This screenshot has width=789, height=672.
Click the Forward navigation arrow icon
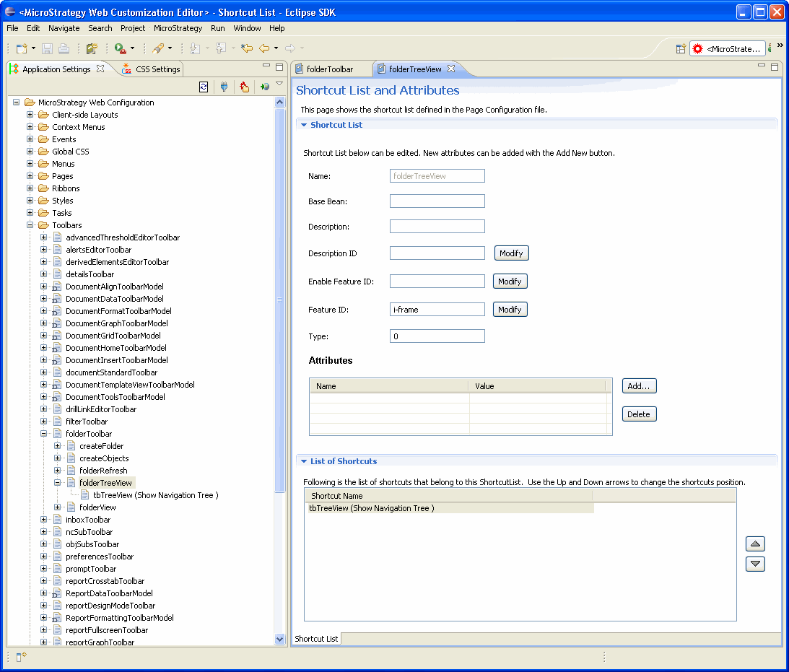[x=290, y=48]
